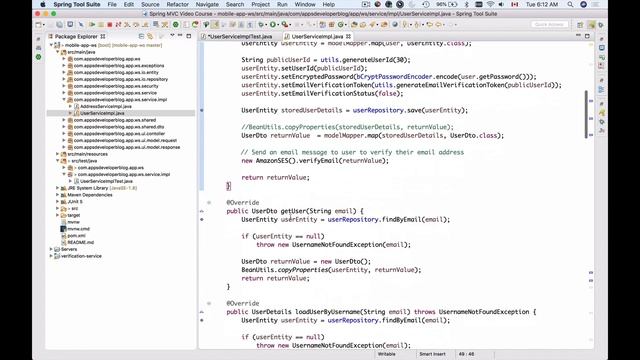The width and height of the screenshot is (640, 360).
Task: Switch to UserServiceImpl.java editor tab
Action: point(317,36)
